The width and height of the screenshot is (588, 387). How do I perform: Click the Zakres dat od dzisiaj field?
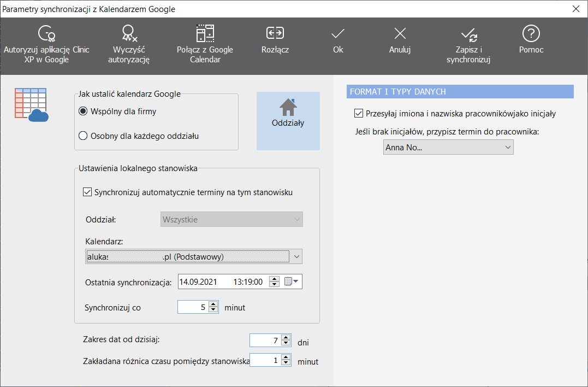coord(265,340)
